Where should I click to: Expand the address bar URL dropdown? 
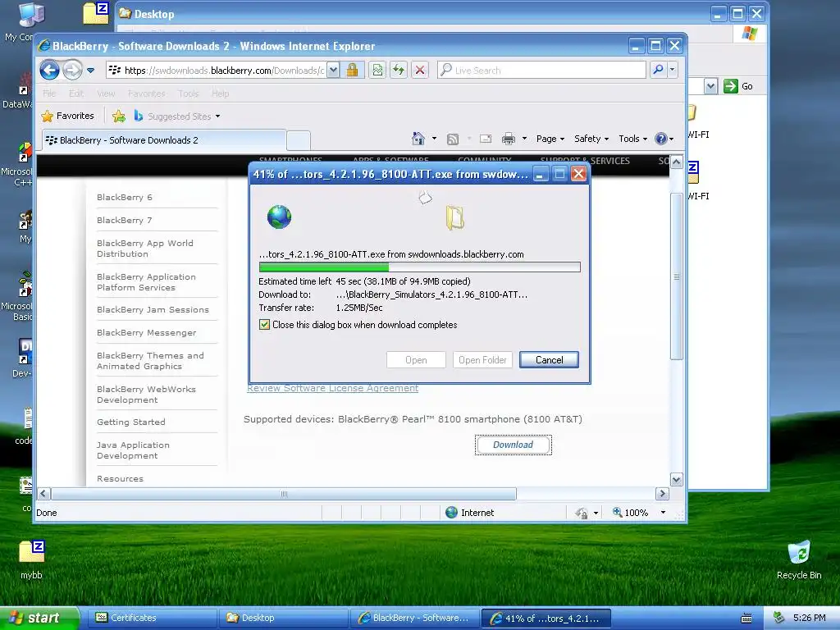click(333, 71)
